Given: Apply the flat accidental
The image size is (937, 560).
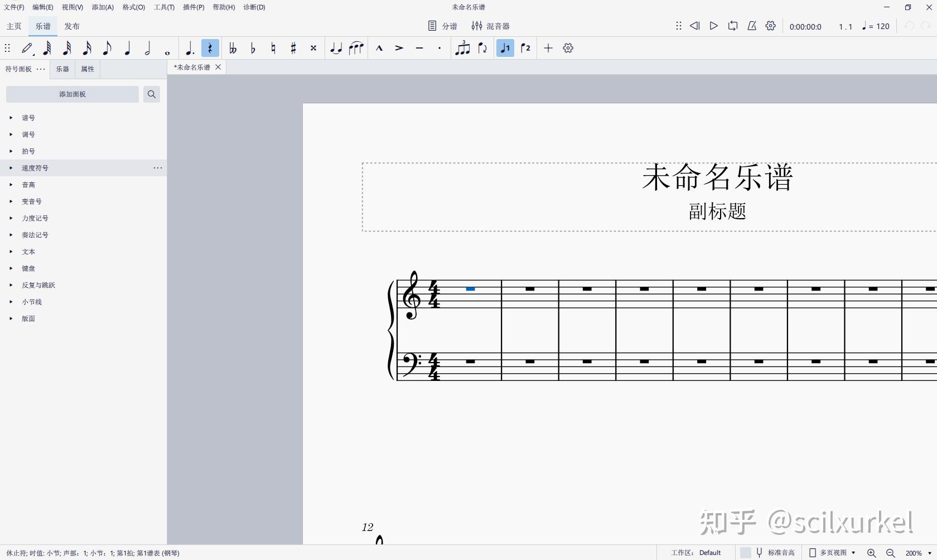Looking at the screenshot, I should tap(253, 49).
